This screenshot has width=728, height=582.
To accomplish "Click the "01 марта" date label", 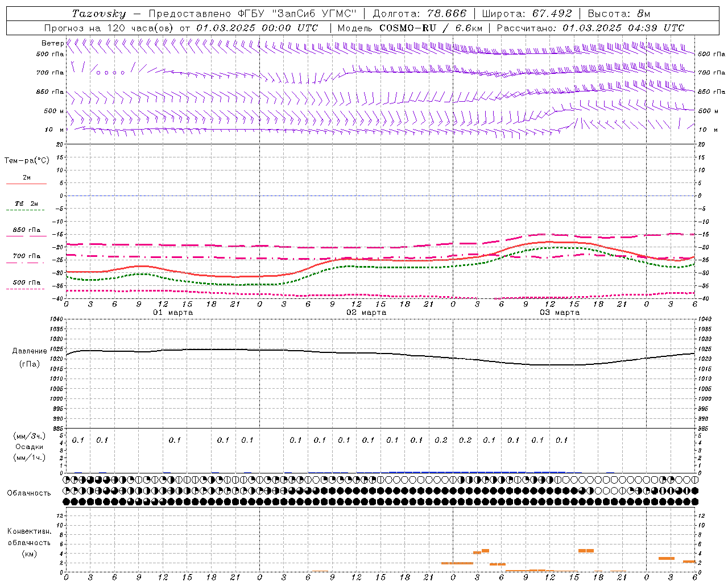I will 173,313.
